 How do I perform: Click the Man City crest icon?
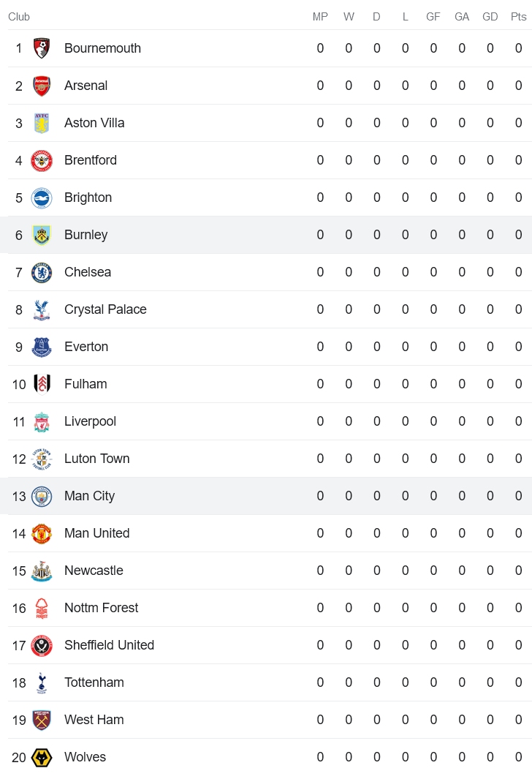(x=42, y=496)
